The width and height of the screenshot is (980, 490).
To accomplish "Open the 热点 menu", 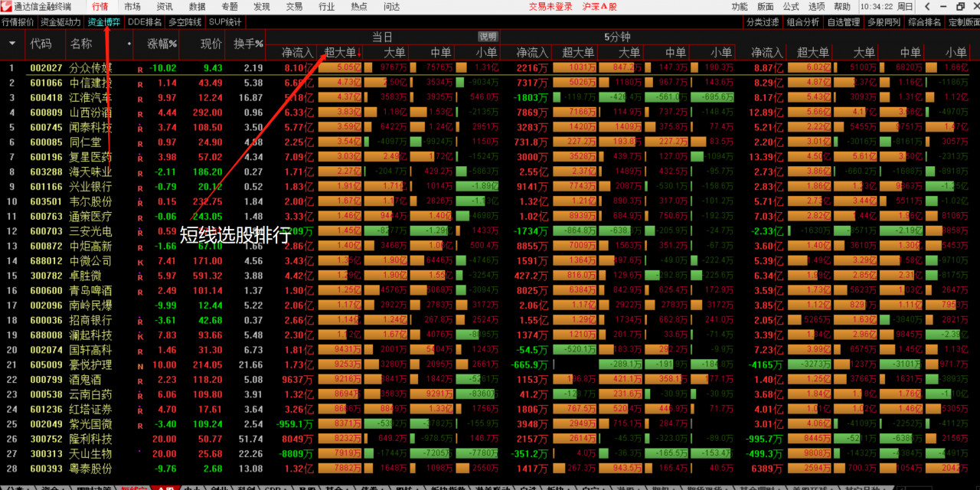I will coord(359,6).
